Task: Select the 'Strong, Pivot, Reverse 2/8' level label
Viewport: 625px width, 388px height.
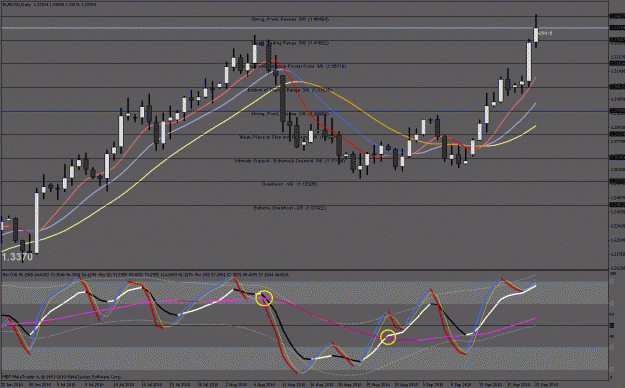Action: (x=290, y=114)
